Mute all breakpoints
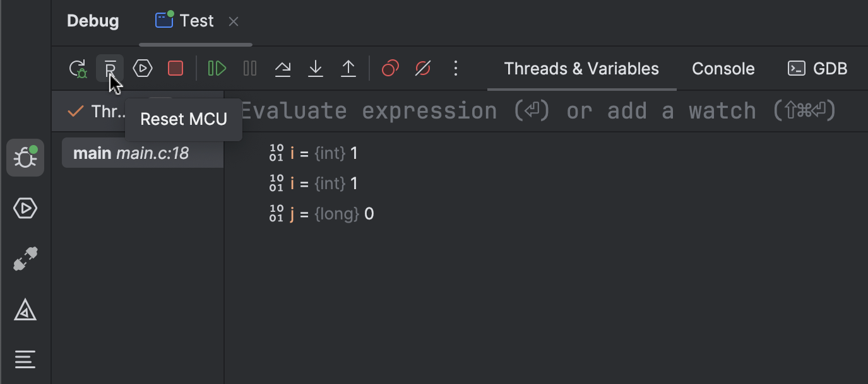Screen dimensions: 868x384 click(x=422, y=68)
